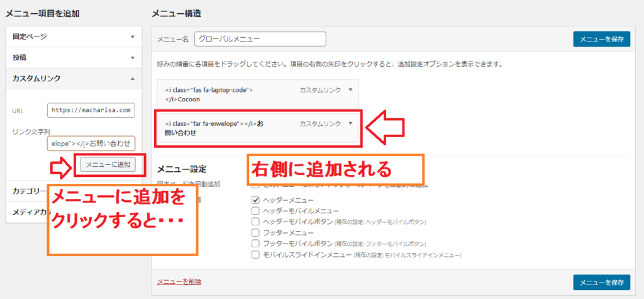Collapse the カスタムリンク accordion section
Image resolution: width=644 pixels, height=299 pixels.
tap(74, 78)
